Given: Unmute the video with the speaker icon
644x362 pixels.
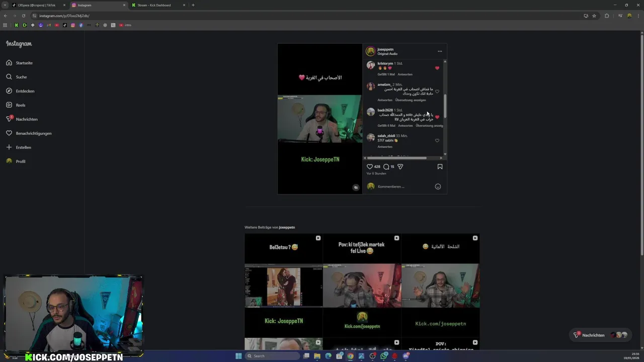Looking at the screenshot, I should (x=356, y=188).
